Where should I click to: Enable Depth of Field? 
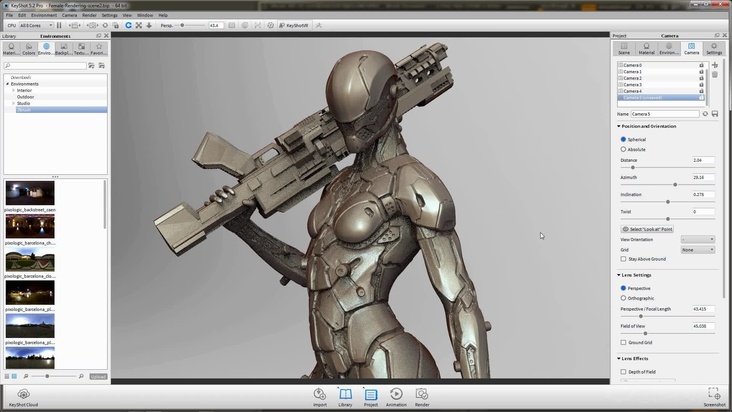pos(623,372)
